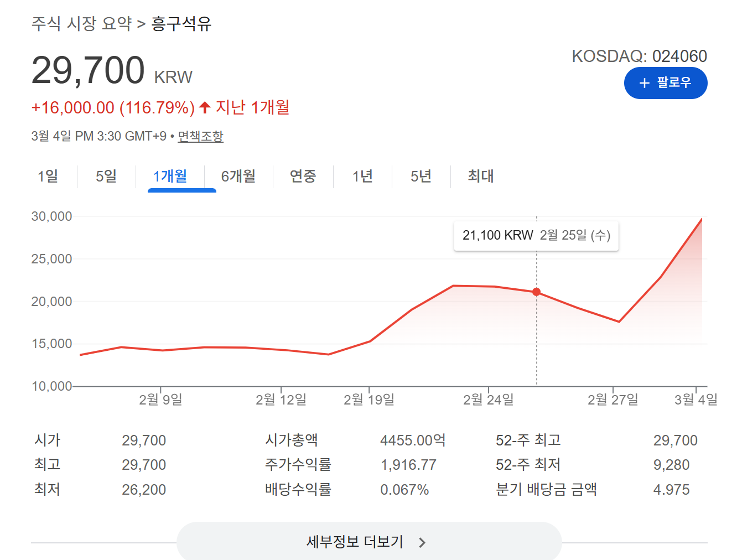Screen dimensions: 737x560
Task: Open 세부정보 더보기 for more details
Action: coord(369,542)
